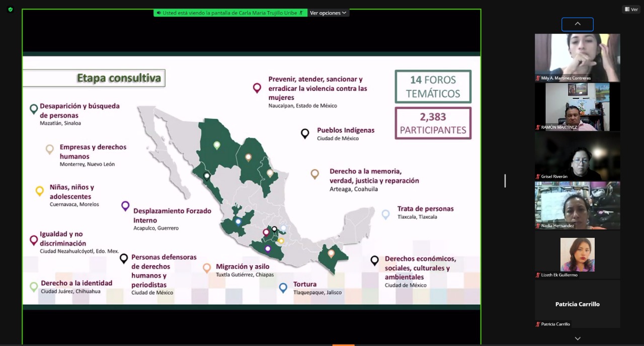Click the muted mic icon for Mily A. Martinez Contreras
Viewport: 644px width, 346px height.
click(x=538, y=78)
